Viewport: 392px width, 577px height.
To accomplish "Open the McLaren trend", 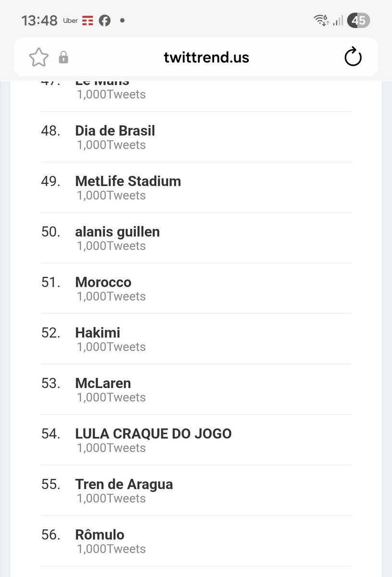I will tap(103, 383).
